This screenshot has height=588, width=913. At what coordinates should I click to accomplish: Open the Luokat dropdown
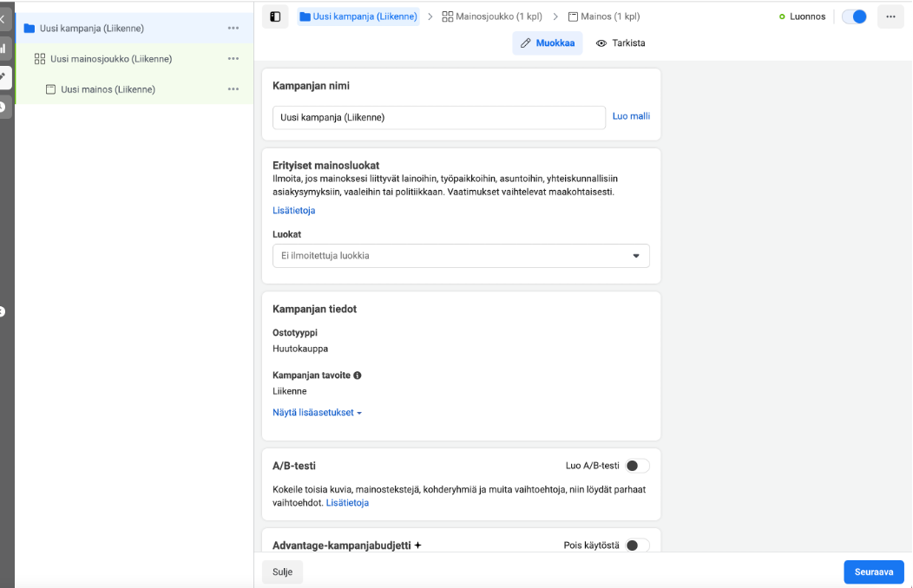click(x=461, y=256)
